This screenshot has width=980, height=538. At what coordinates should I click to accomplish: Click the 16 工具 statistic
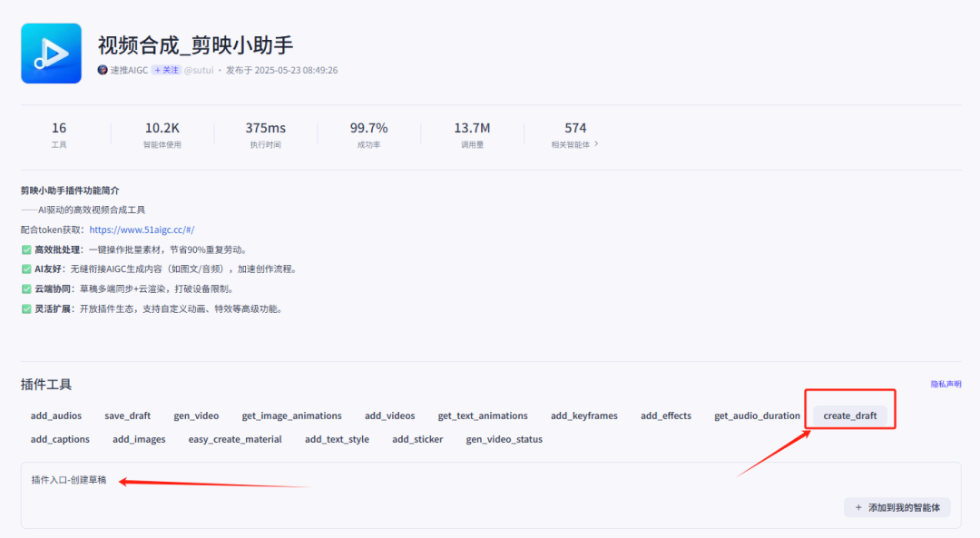tap(59, 134)
